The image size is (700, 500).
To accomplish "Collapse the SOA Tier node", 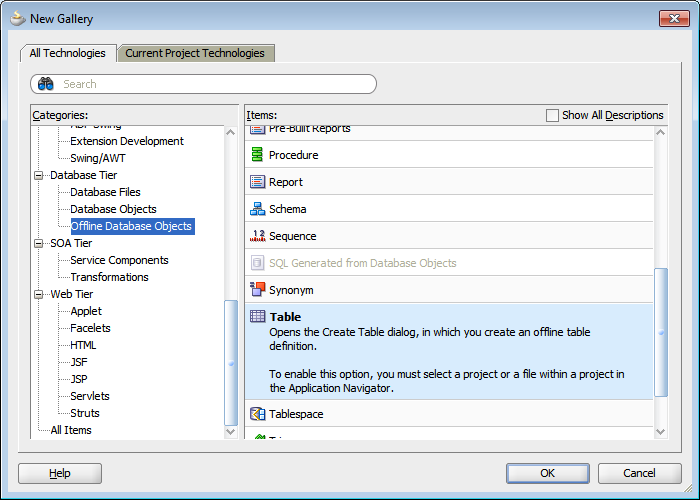I will [38, 243].
